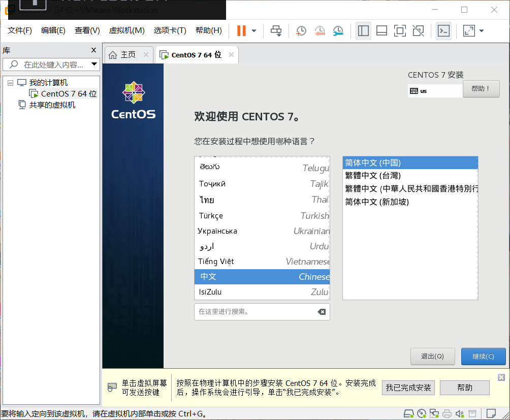This screenshot has height=420, width=510.
Task: Select IsiZulu Zulu language row
Action: 262,292
